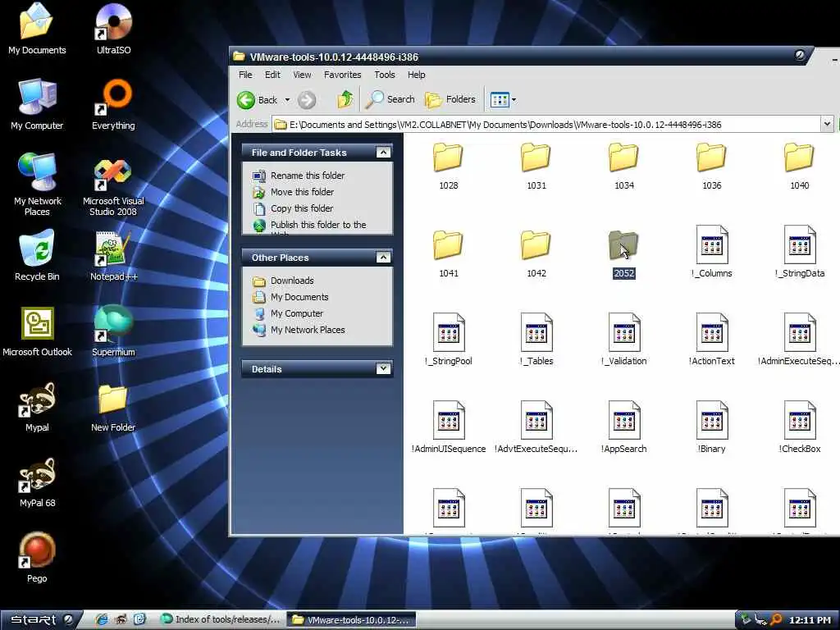Go up one folder level
840x630 pixels.
pyautogui.click(x=345, y=99)
